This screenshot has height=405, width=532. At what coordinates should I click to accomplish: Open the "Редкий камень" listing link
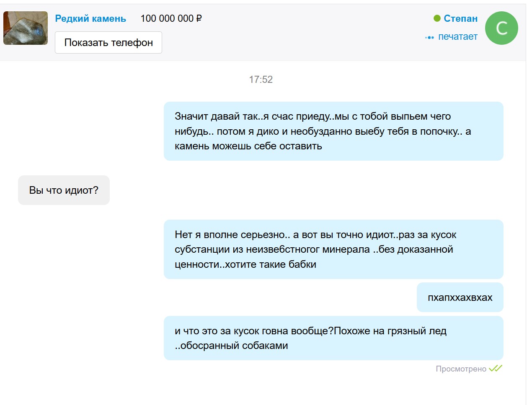(90, 18)
